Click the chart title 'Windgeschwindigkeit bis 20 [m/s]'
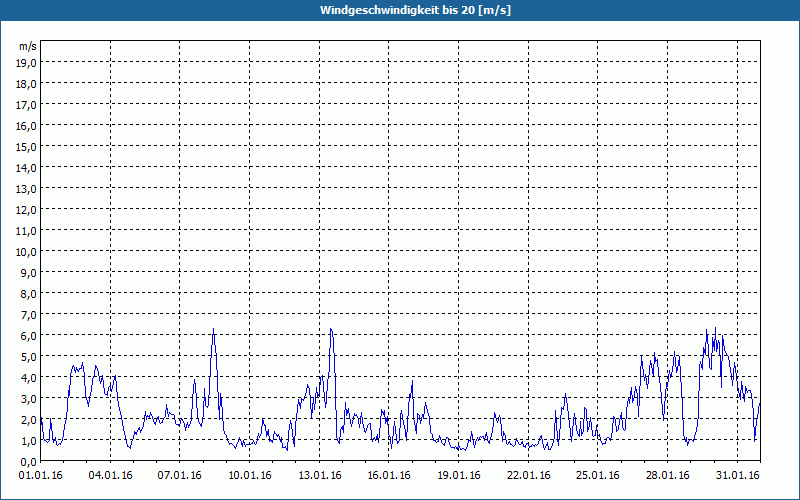The image size is (800, 500). [415, 10]
